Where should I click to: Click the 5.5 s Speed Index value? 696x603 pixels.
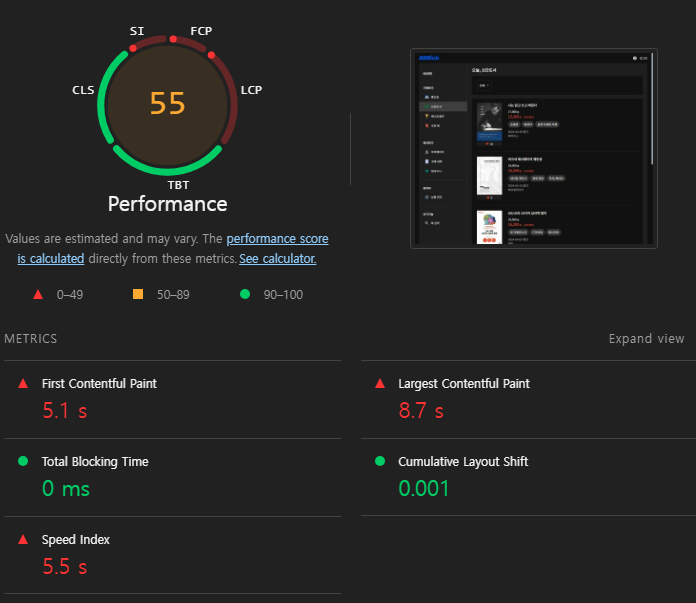pos(65,567)
